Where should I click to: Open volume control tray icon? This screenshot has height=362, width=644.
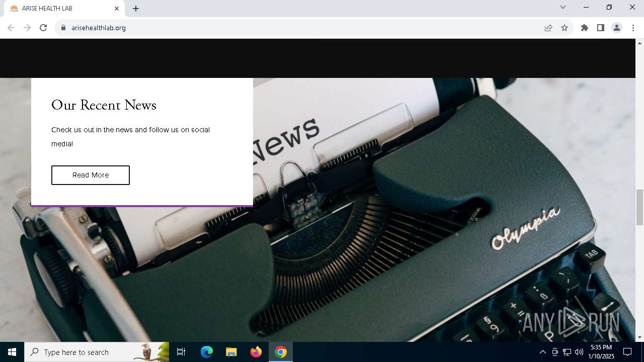point(579,352)
